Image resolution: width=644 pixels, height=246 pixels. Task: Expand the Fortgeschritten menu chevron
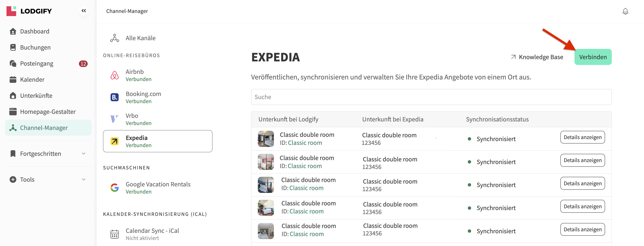(84, 154)
